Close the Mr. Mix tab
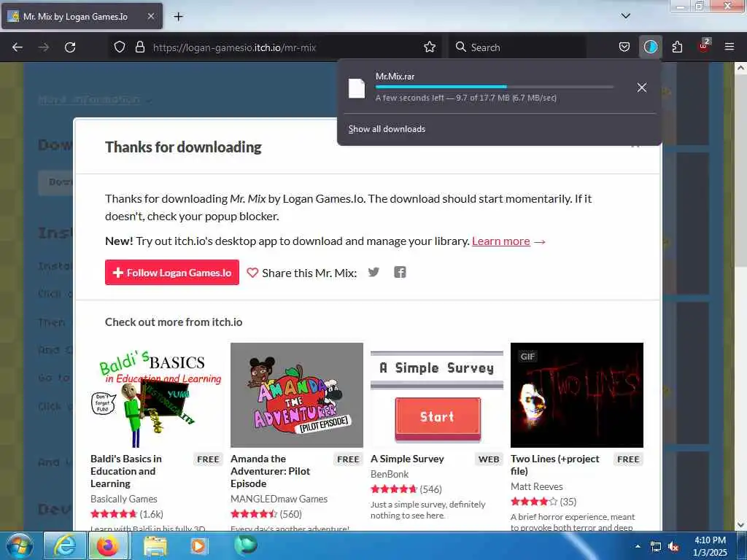The height and width of the screenshot is (560, 747). pos(150,16)
